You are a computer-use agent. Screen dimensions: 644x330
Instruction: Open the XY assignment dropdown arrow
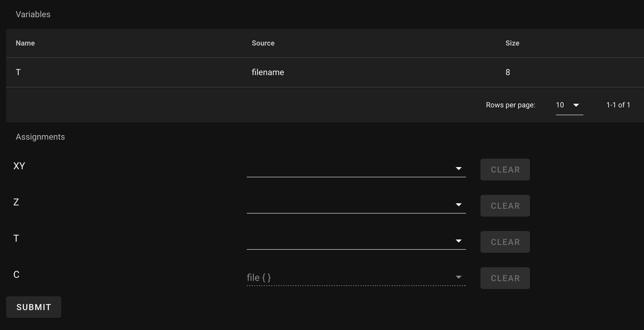tap(458, 169)
